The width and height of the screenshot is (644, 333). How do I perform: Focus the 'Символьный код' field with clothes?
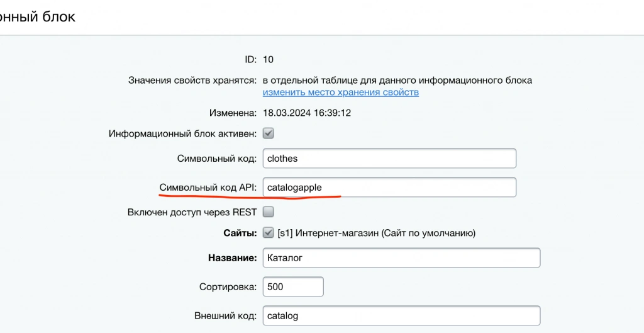click(389, 158)
